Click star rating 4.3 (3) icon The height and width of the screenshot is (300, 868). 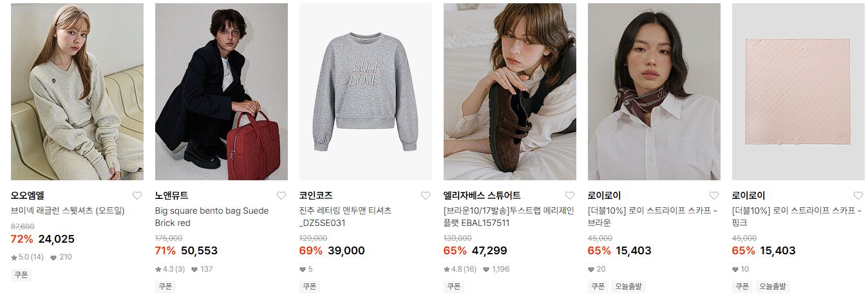coord(158,269)
